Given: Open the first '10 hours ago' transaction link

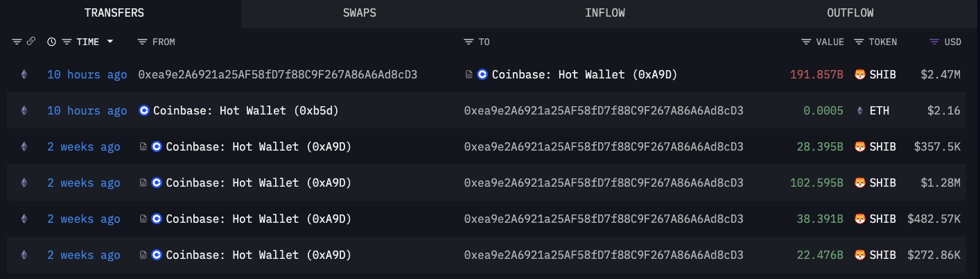Looking at the screenshot, I should [87, 74].
